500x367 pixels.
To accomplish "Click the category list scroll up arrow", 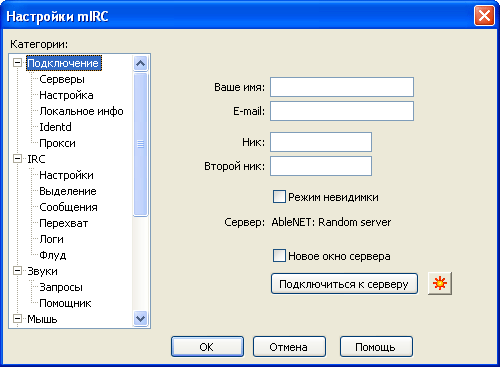I will [x=140, y=63].
